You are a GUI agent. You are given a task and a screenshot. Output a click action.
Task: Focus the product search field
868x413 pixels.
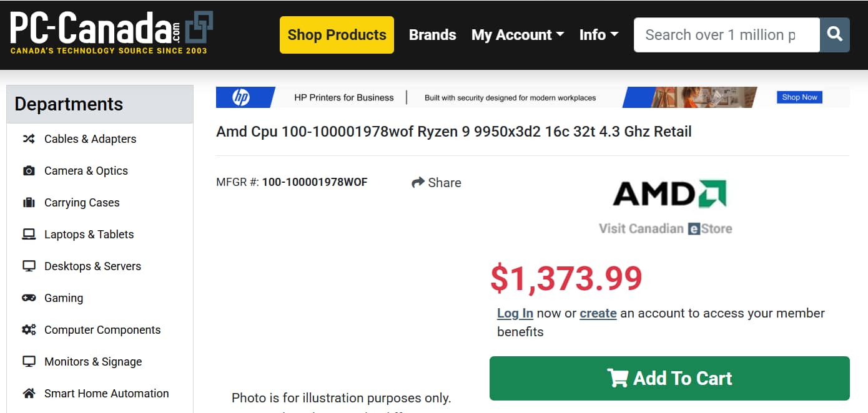726,35
